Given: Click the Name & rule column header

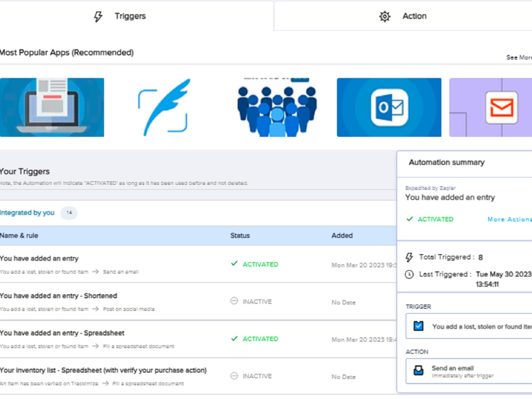Looking at the screenshot, I should [x=19, y=236].
